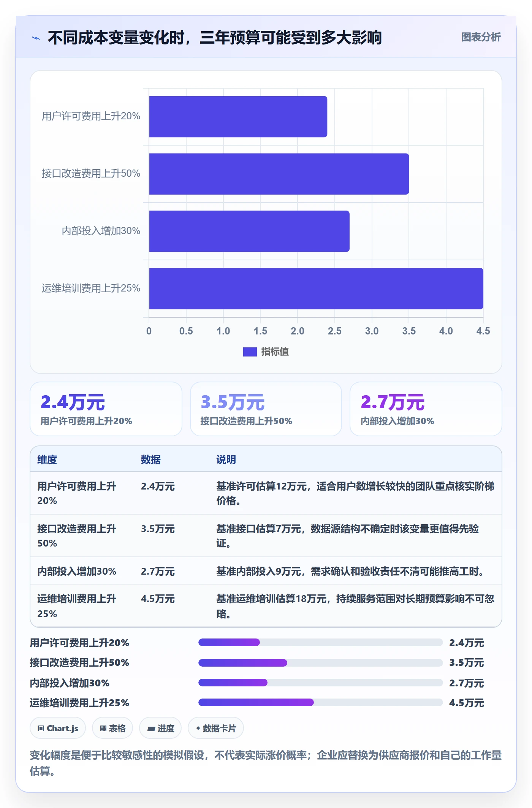
Task: Open the 2.4万元 data card
Action: click(106, 409)
